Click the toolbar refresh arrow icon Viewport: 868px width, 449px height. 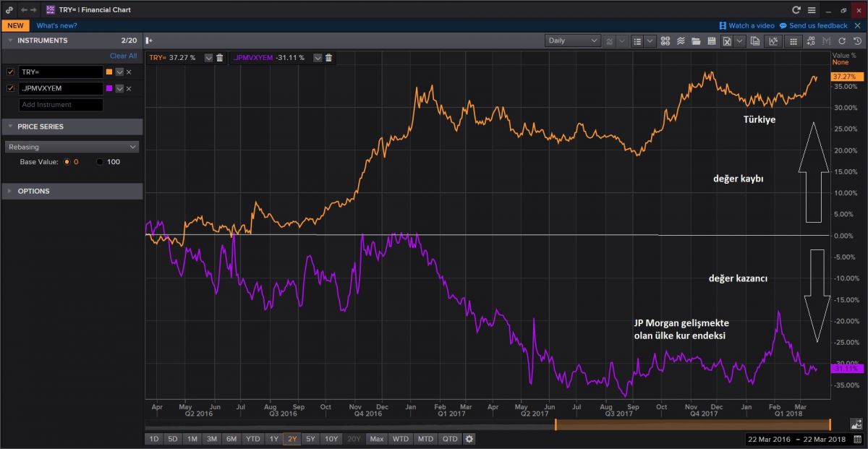[841, 40]
